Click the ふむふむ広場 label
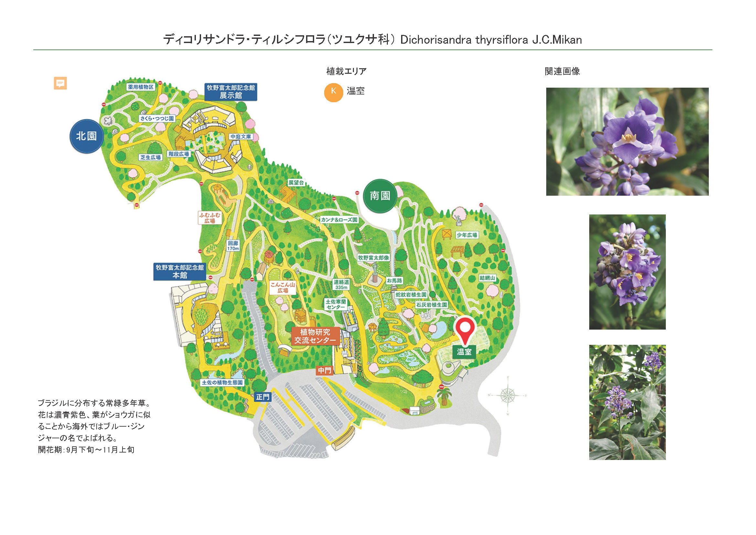 [x=209, y=218]
